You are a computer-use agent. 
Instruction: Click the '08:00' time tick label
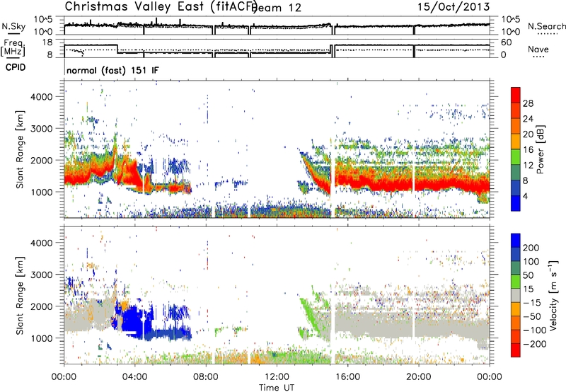click(x=206, y=377)
